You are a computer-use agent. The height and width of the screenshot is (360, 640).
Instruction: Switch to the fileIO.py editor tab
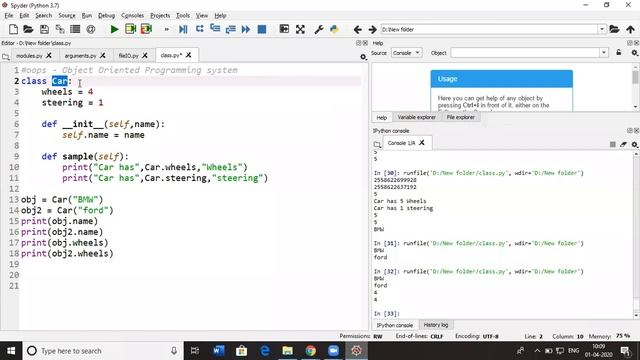[x=129, y=56]
